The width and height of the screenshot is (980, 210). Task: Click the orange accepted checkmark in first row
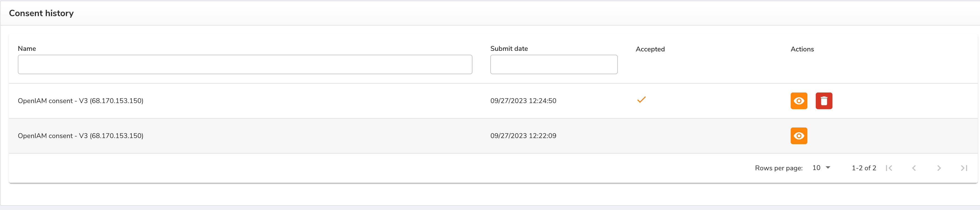click(641, 100)
